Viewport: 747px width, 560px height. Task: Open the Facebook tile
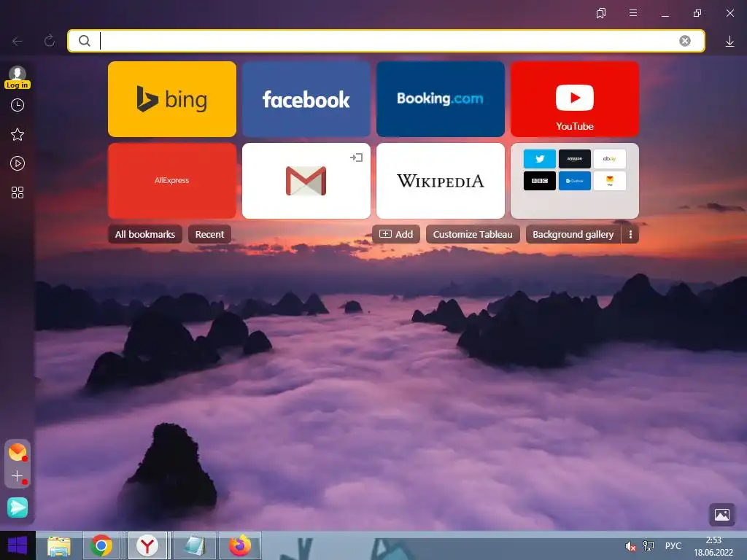pyautogui.click(x=306, y=99)
